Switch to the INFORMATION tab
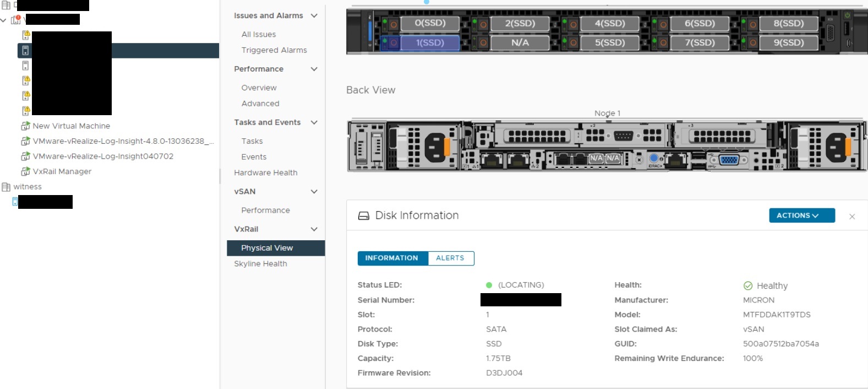This screenshot has height=389, width=868. pos(391,258)
